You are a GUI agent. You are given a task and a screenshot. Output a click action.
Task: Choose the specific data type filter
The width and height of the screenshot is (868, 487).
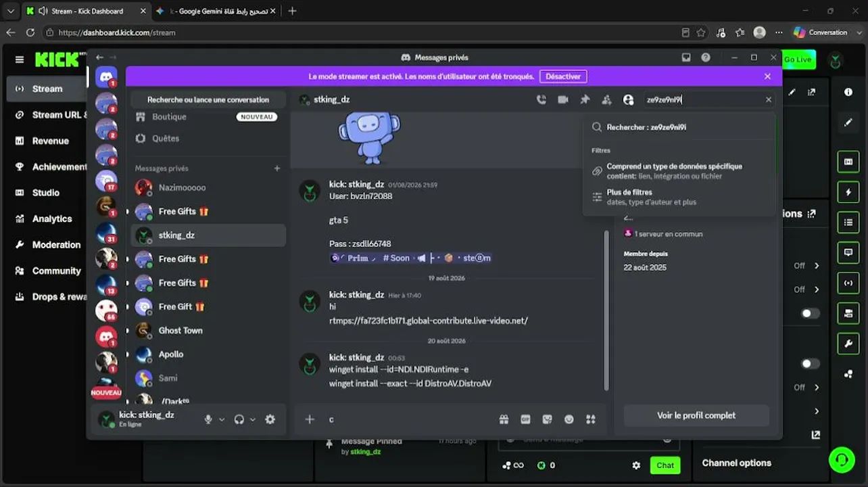[x=679, y=171]
